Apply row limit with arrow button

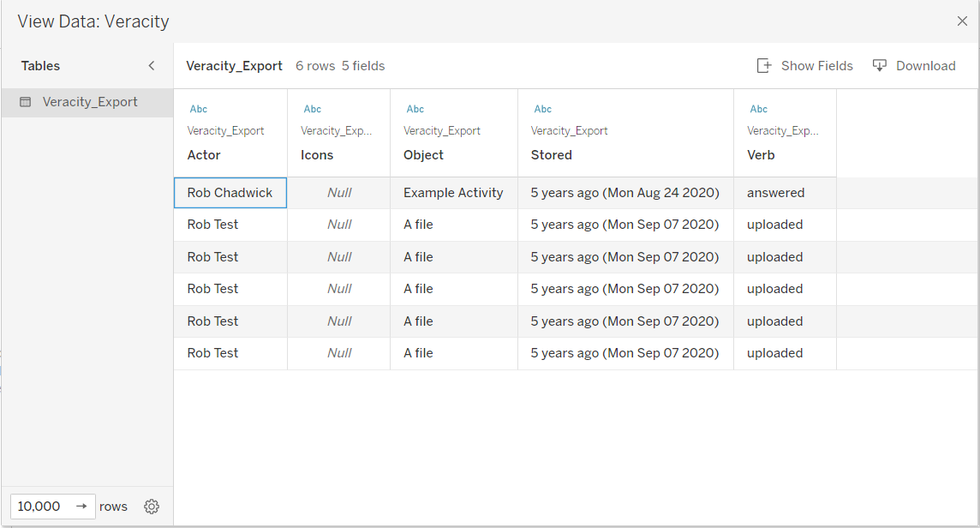81,507
